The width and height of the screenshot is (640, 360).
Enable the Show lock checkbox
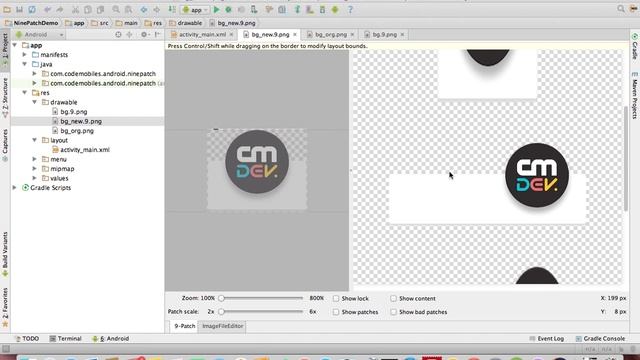(336, 298)
